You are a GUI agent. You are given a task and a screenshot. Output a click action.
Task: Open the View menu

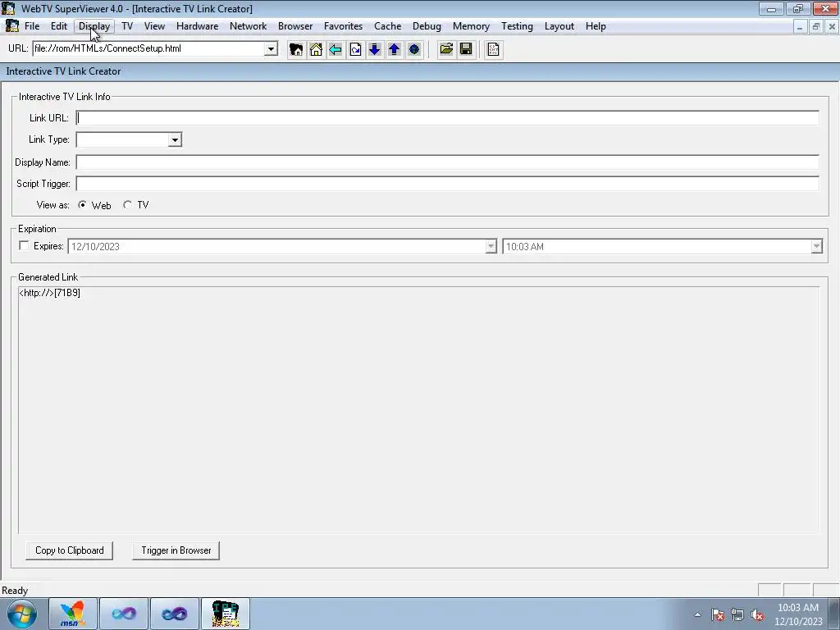154,26
